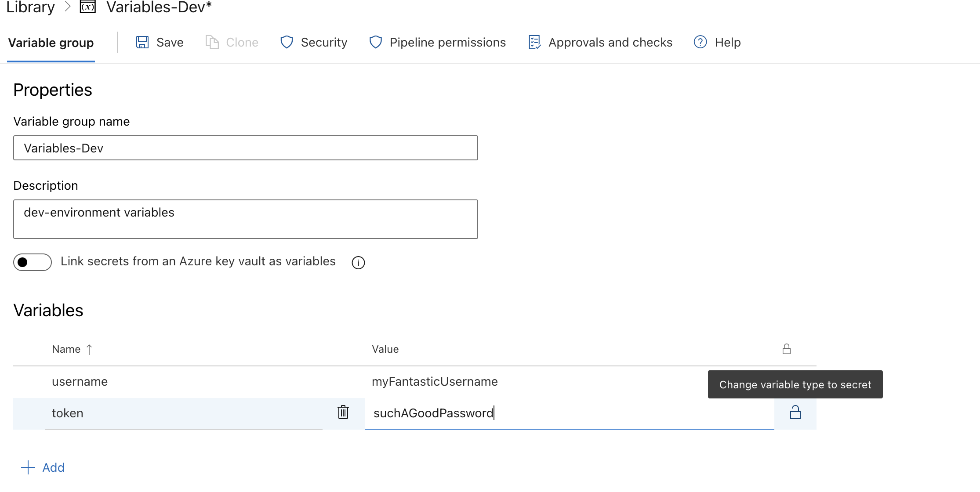
Task: Click the Variables-Dev name input field
Action: coord(246,148)
